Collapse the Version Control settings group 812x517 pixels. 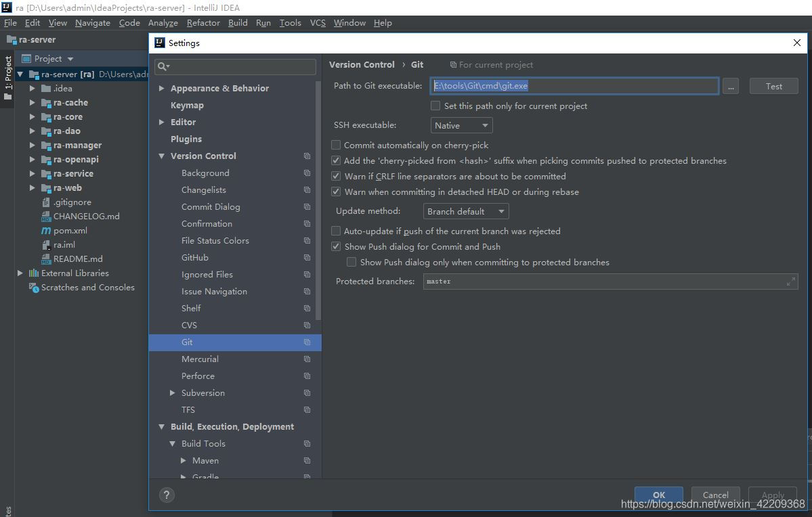click(x=162, y=156)
